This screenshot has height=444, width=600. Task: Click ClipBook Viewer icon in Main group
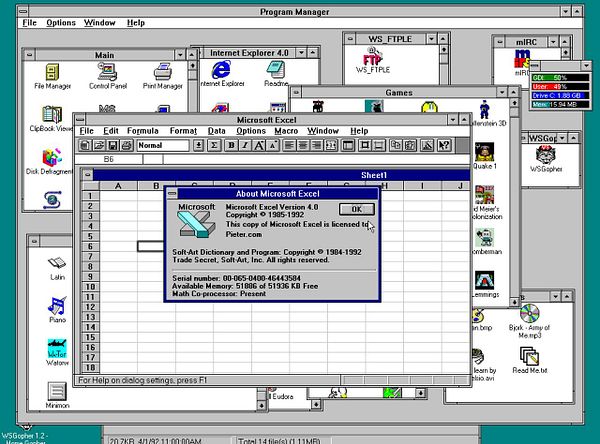point(51,119)
